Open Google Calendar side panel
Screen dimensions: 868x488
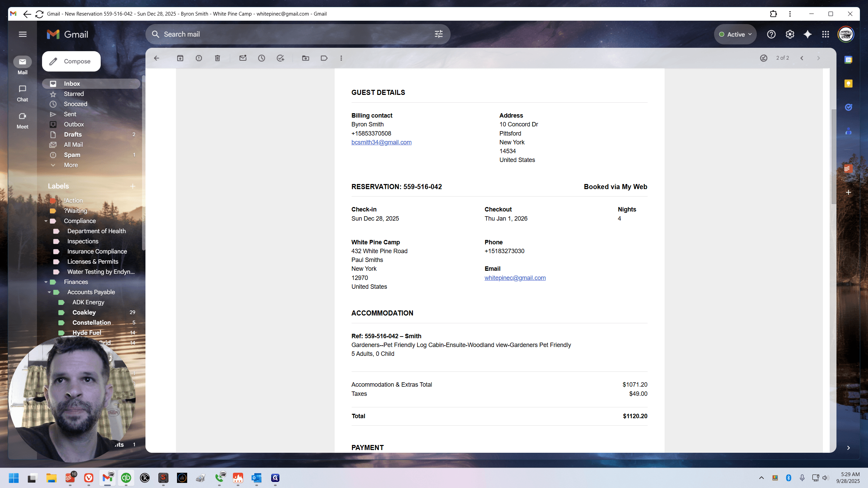[848, 60]
